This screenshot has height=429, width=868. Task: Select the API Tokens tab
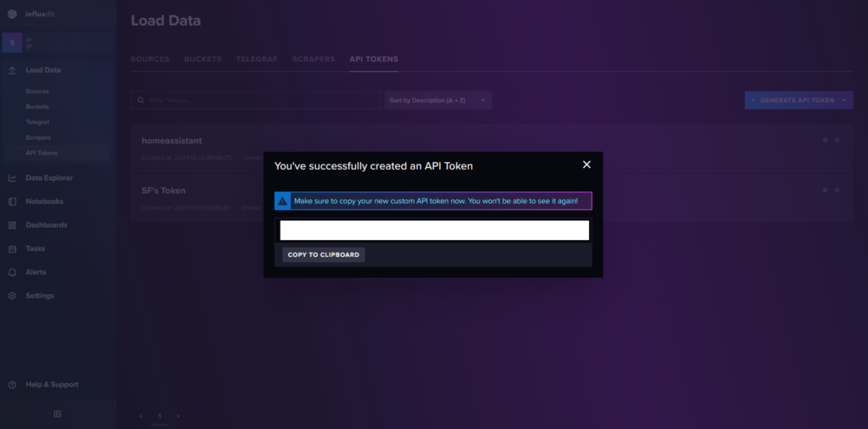374,59
